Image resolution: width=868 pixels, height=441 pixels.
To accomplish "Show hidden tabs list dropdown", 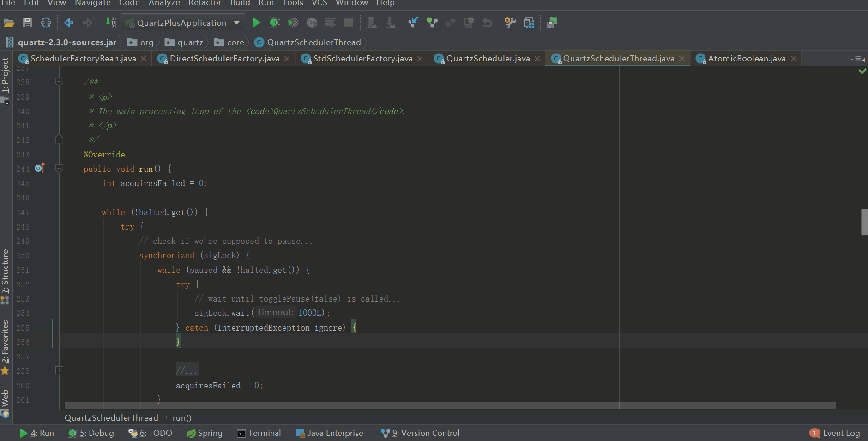I will (x=858, y=59).
